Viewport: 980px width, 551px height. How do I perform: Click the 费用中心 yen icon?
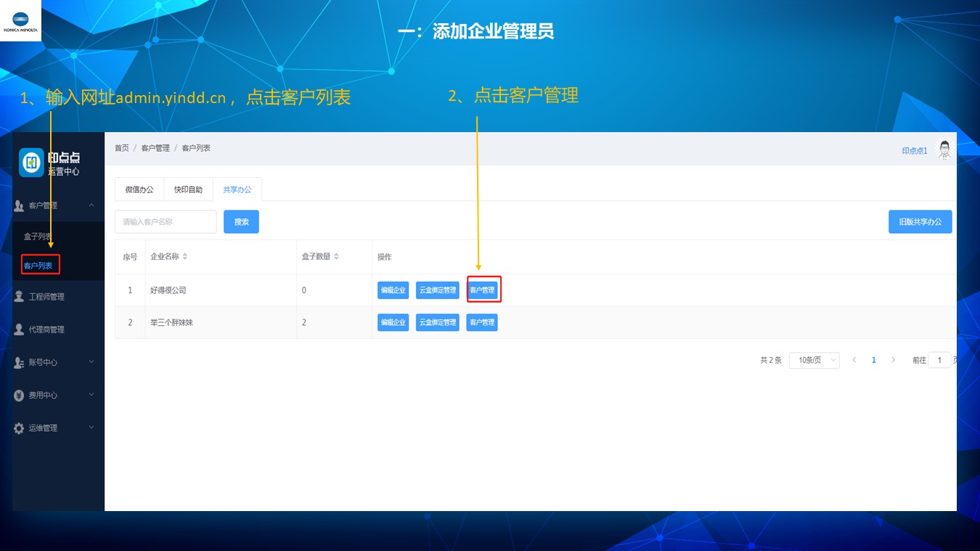click(x=19, y=396)
